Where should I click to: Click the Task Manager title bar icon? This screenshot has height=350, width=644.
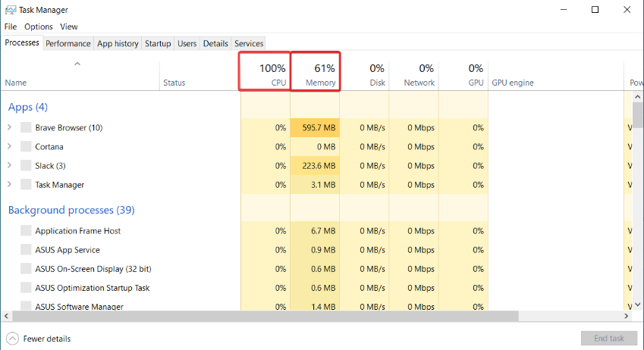click(x=11, y=10)
